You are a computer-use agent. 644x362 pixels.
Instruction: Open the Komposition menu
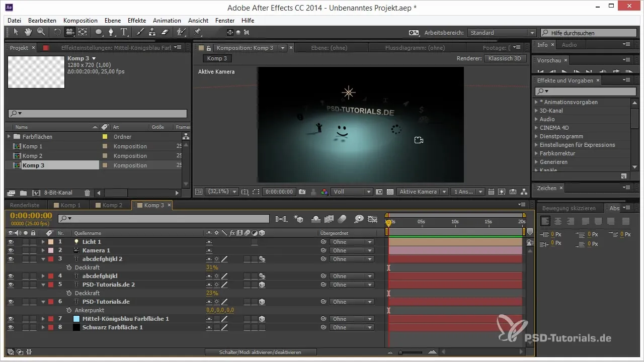pyautogui.click(x=80, y=21)
